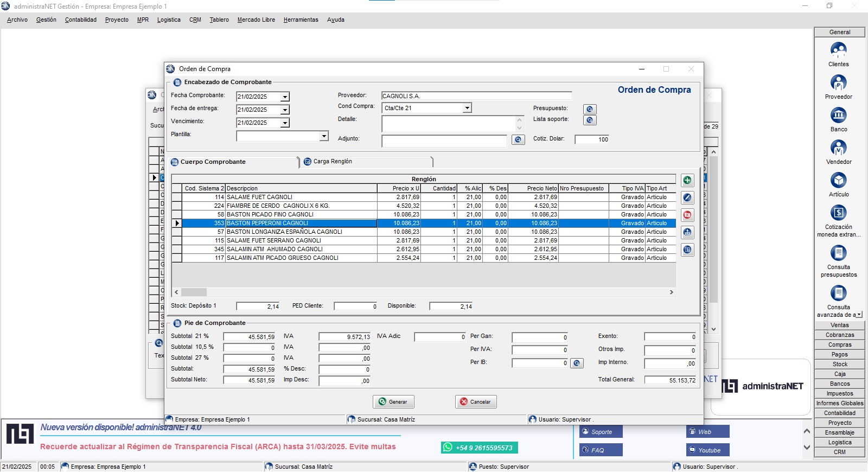Screen dimensions: 868x472
Task: Click the Cancelar button
Action: 476,401
